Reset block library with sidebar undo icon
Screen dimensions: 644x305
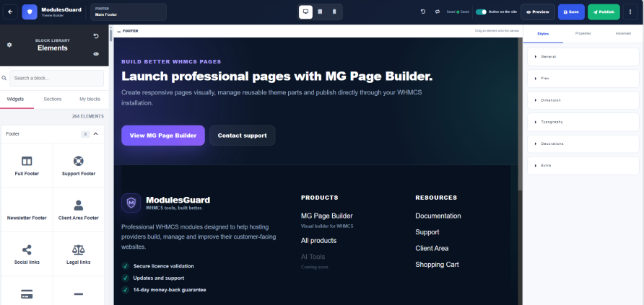(x=96, y=36)
